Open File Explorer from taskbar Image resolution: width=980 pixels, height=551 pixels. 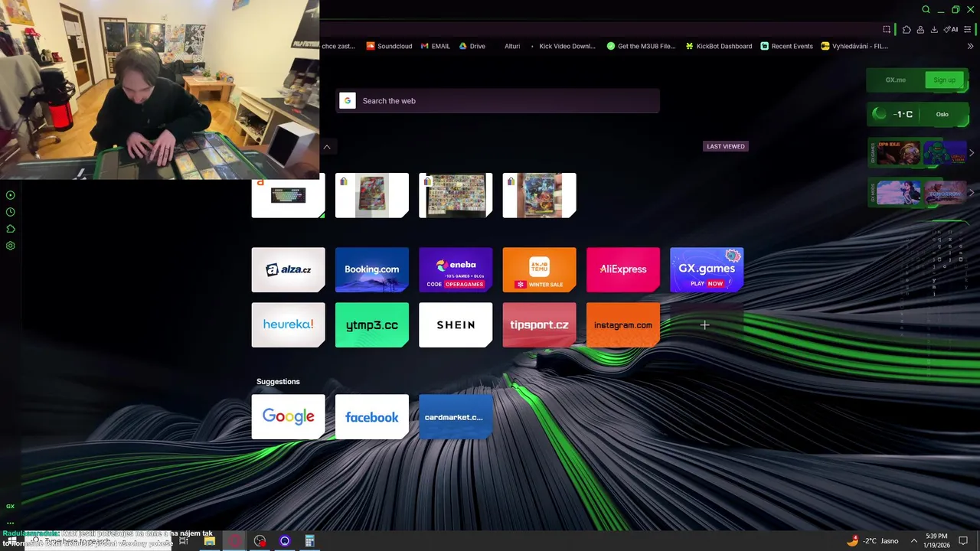pyautogui.click(x=209, y=541)
